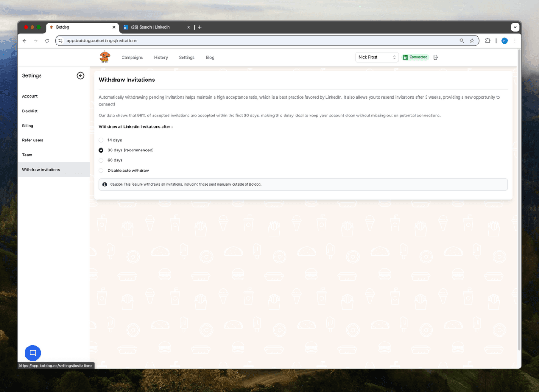Bookmark page with the star icon
Image resolution: width=539 pixels, height=392 pixels.
point(472,40)
